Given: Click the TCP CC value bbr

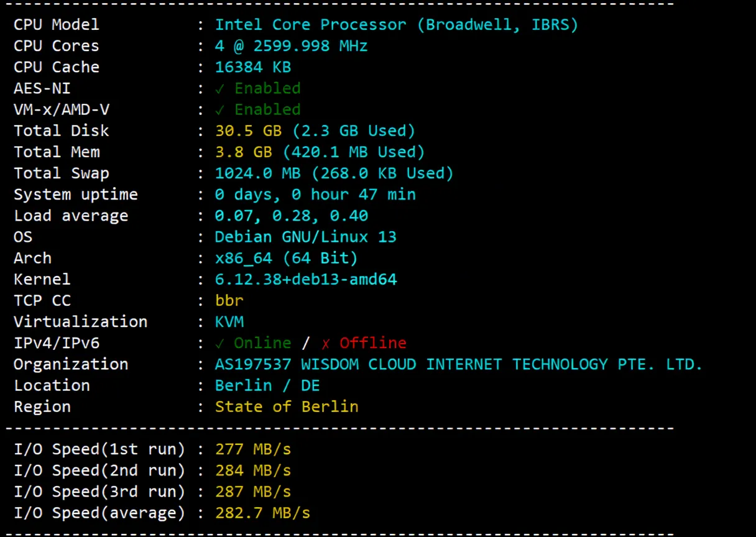Looking at the screenshot, I should coord(229,301).
